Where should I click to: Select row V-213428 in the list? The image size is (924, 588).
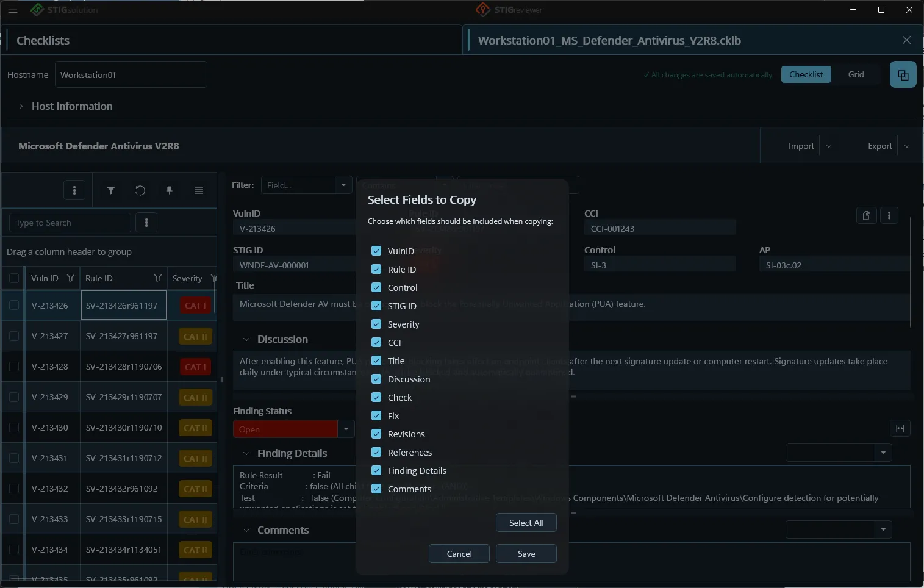(x=109, y=367)
